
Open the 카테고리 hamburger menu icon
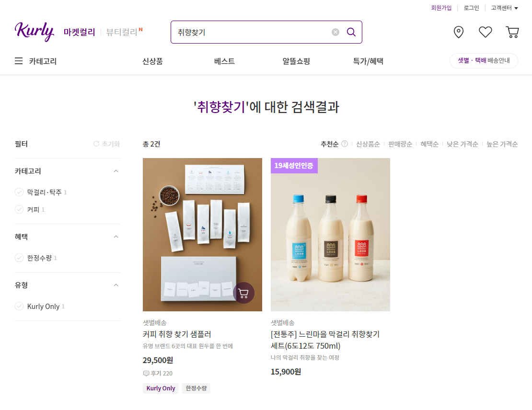[18, 61]
